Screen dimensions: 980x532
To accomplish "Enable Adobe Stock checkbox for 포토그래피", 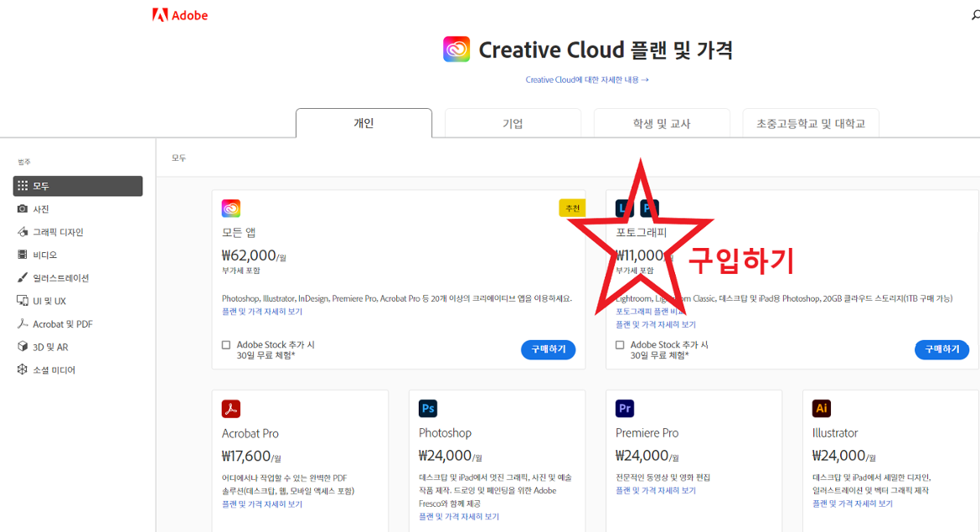I will click(x=620, y=345).
